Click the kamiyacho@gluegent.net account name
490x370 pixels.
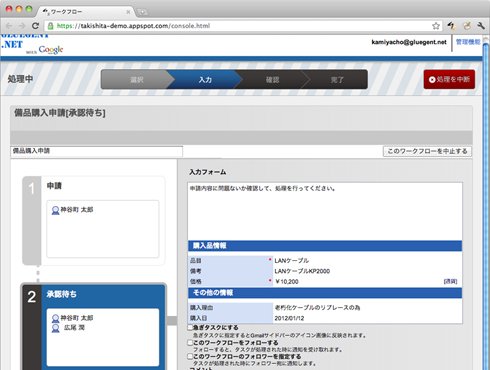coord(409,42)
